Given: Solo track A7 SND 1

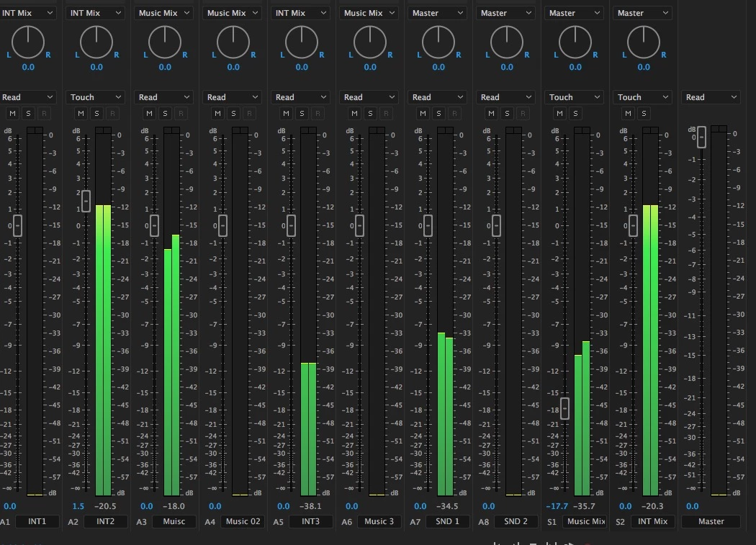Looking at the screenshot, I should pyautogui.click(x=439, y=113).
